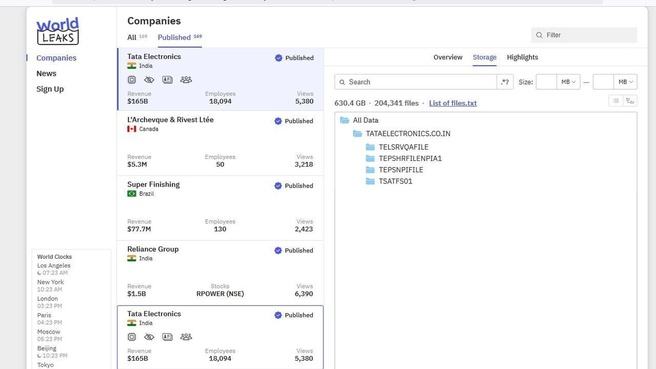The height and width of the screenshot is (369, 656).
Task: Download List of files.txt
Action: coord(453,103)
